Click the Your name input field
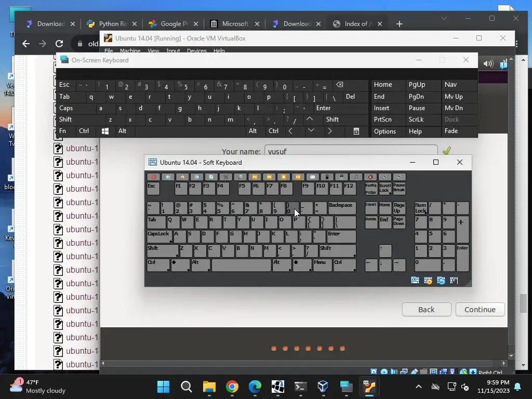The image size is (532, 399). point(351,150)
